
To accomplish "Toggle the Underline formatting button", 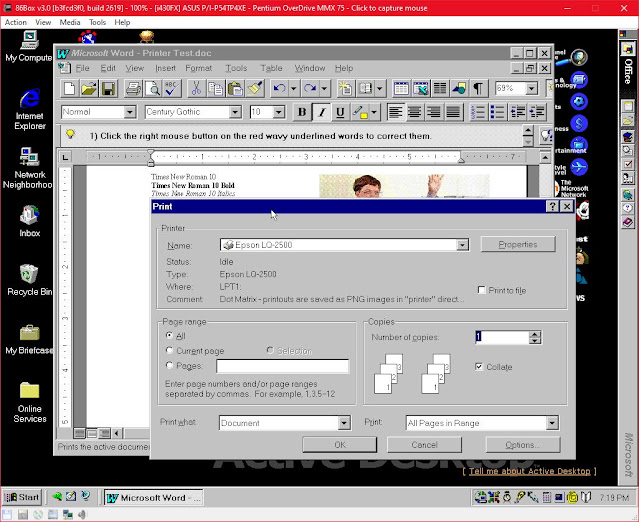I will click(x=340, y=112).
